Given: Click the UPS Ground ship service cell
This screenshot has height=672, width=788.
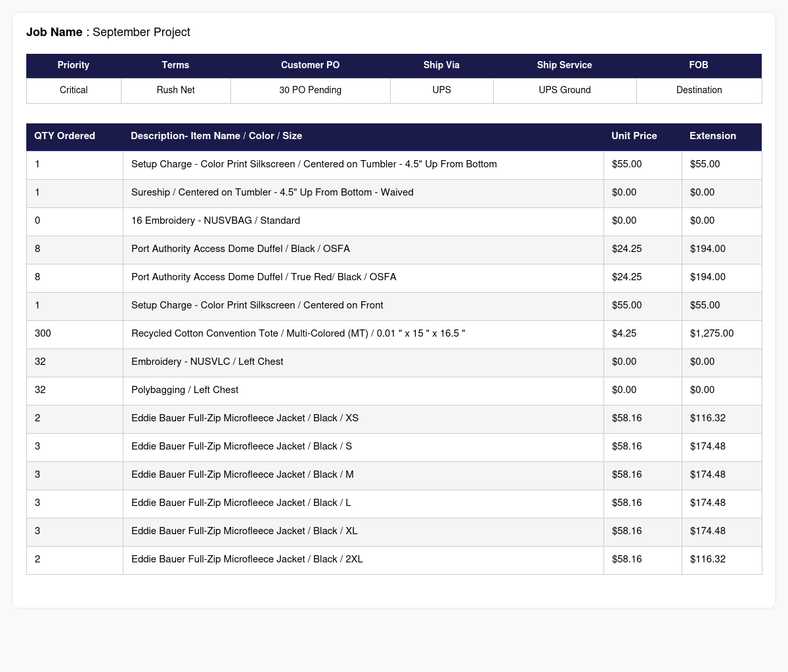Looking at the screenshot, I should coord(565,91).
